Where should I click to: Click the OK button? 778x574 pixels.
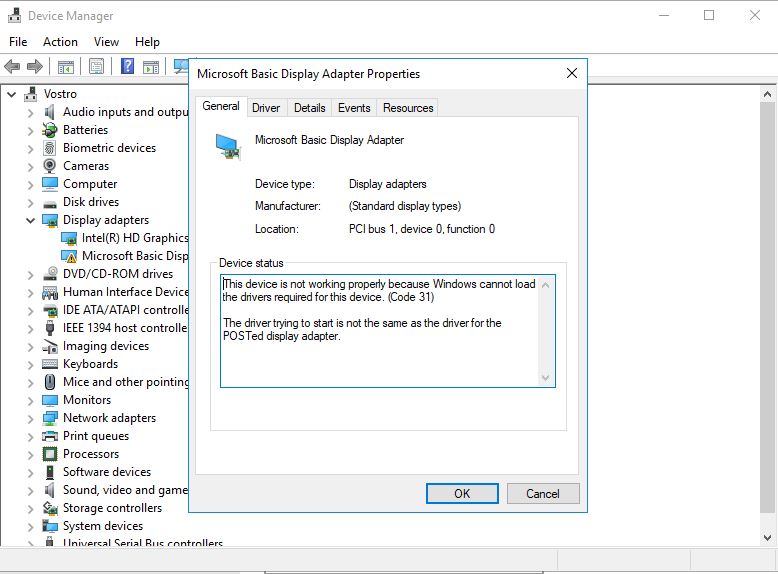(462, 494)
